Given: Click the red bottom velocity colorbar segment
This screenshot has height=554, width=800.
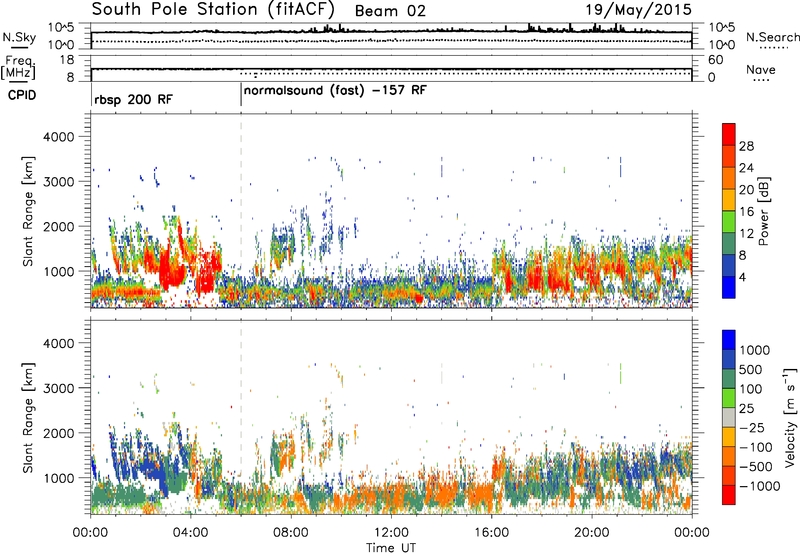Looking at the screenshot, I should point(729,495).
